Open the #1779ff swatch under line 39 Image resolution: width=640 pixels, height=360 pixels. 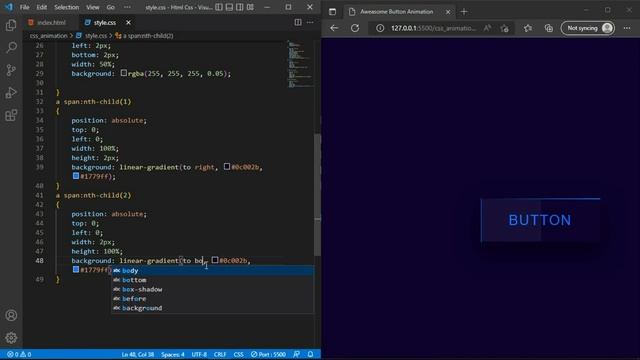(x=76, y=176)
